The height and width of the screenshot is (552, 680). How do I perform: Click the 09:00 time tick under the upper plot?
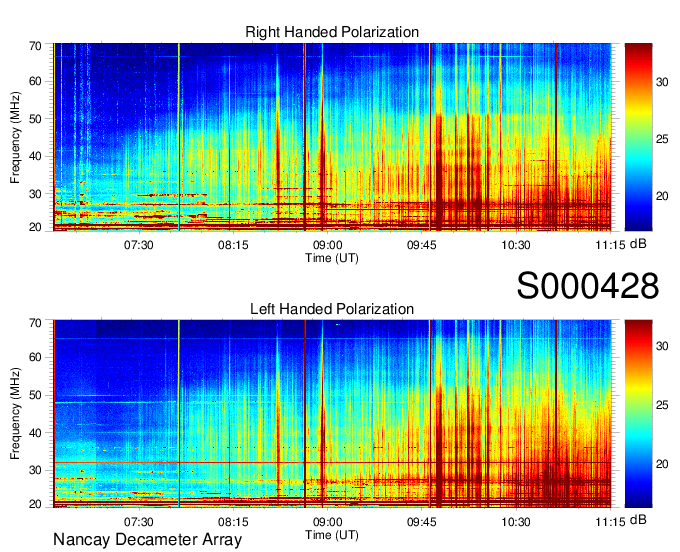[327, 245]
